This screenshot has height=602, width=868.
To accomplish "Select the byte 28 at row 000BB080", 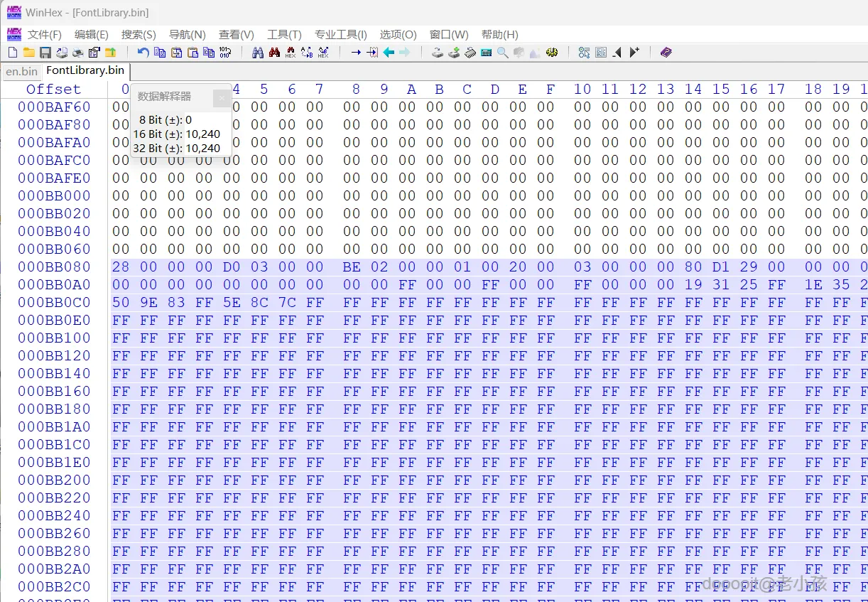I will pyautogui.click(x=121, y=267).
